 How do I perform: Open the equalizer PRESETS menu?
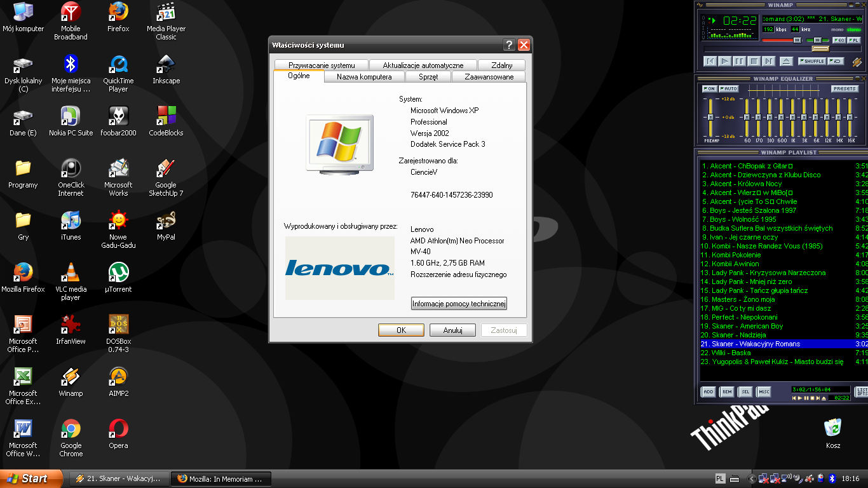click(x=845, y=89)
